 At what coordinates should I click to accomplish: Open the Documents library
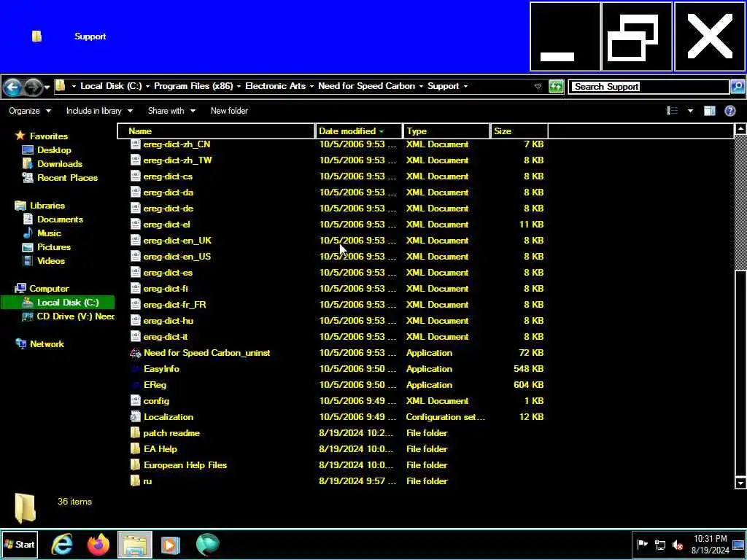click(60, 219)
